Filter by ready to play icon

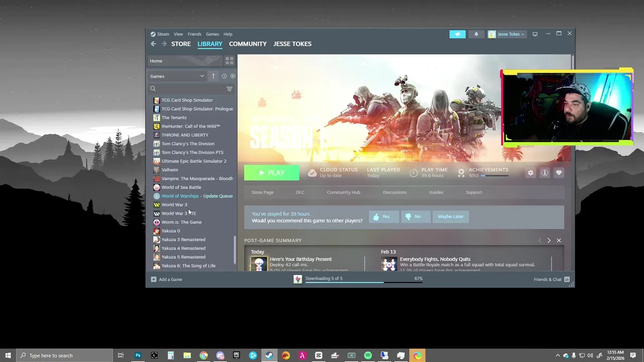232,76
